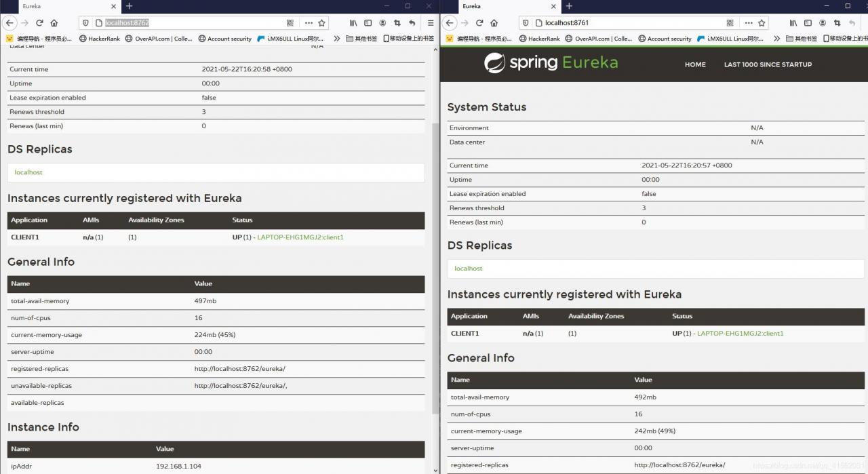Open Firefox account icon in 8762 window
This screenshot has width=868, height=474.
pyautogui.click(x=383, y=22)
